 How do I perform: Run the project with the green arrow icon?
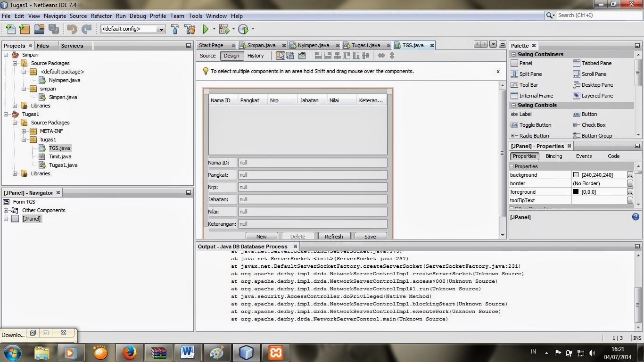pyautogui.click(x=206, y=29)
